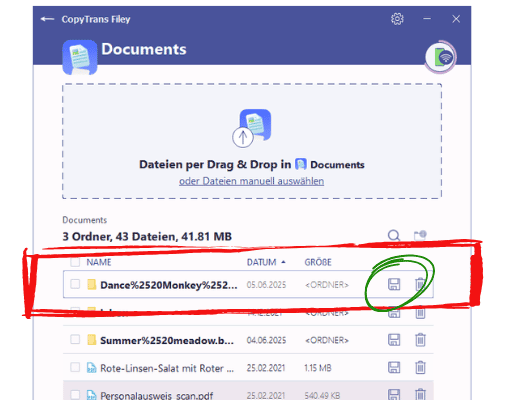The width and height of the screenshot is (511, 400).
Task: Sort files by the GRÖßE column
Action: click(318, 262)
